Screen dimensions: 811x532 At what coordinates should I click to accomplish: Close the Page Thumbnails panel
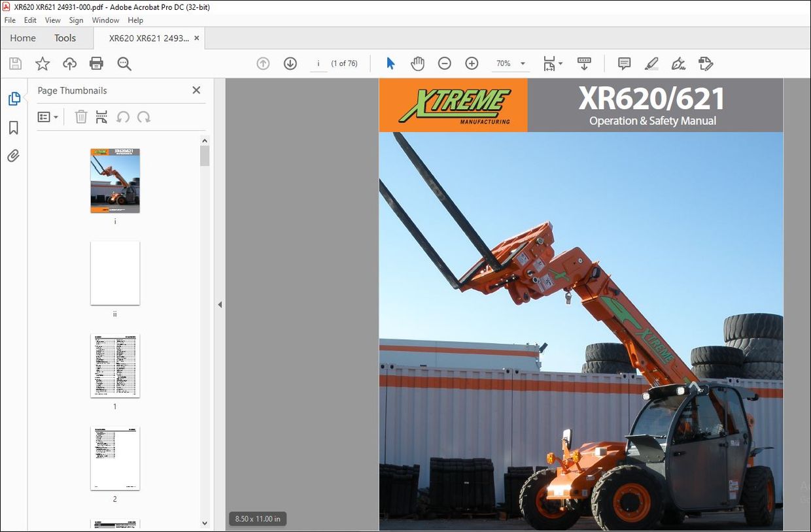196,90
